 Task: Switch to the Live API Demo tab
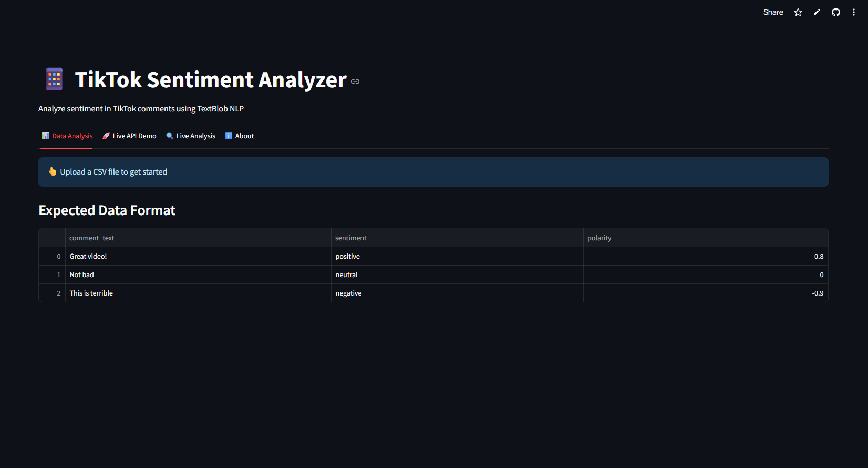pos(129,136)
